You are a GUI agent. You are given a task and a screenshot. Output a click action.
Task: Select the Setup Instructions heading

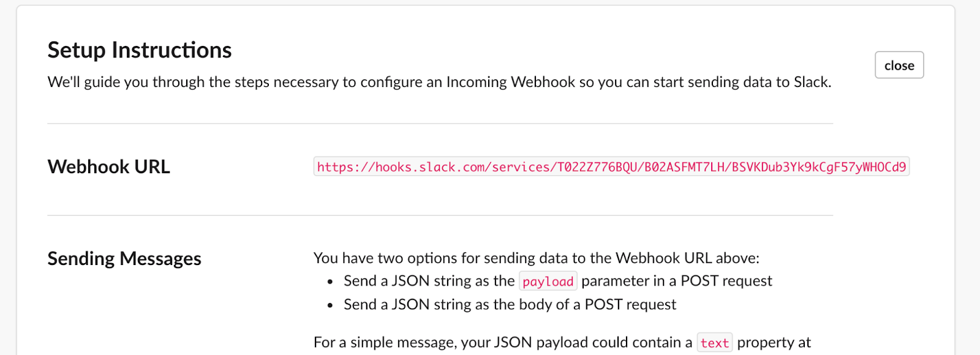click(x=139, y=50)
